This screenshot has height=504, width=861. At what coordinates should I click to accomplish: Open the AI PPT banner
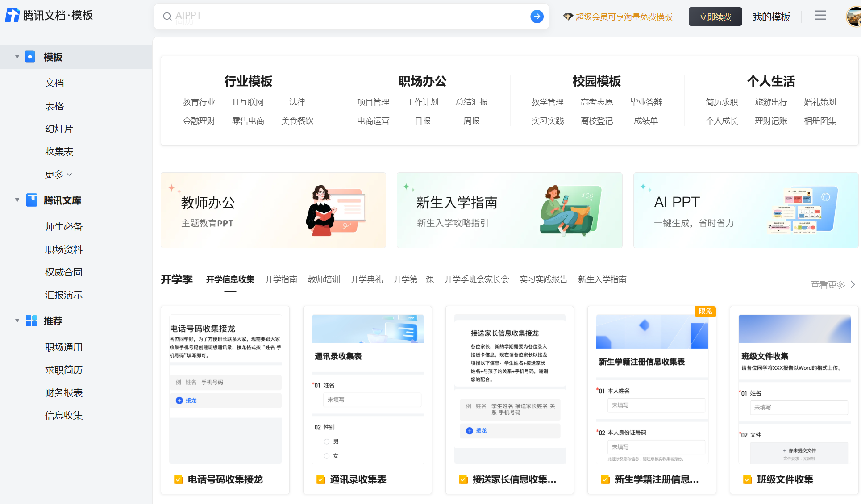pos(746,210)
